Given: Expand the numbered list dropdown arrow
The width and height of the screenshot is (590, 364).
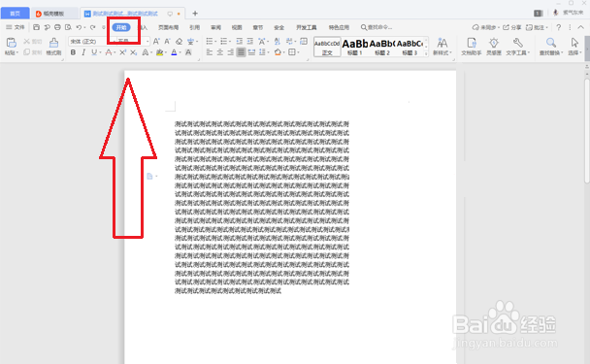Looking at the screenshot, I should pyautogui.click(x=230, y=41).
